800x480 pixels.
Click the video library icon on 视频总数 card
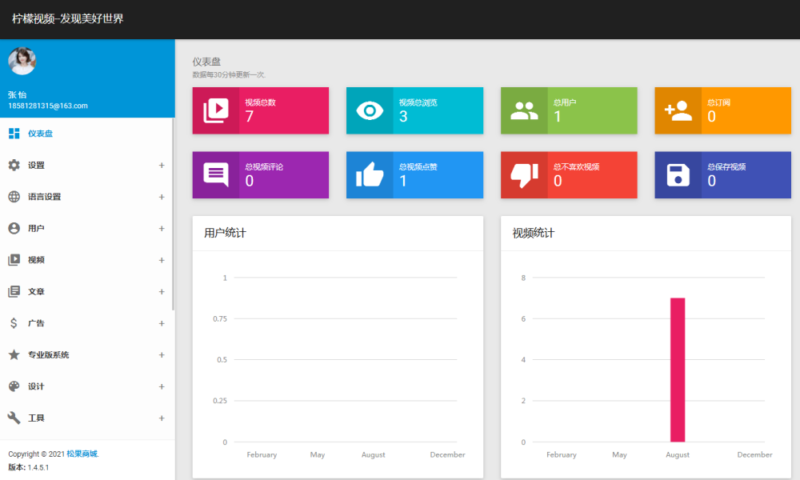pos(216,111)
